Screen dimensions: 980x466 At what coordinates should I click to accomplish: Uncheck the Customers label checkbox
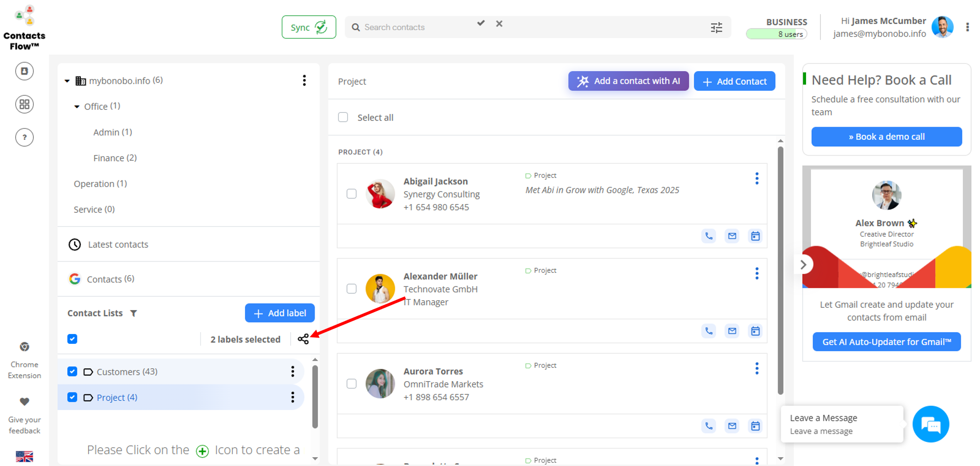(x=73, y=371)
